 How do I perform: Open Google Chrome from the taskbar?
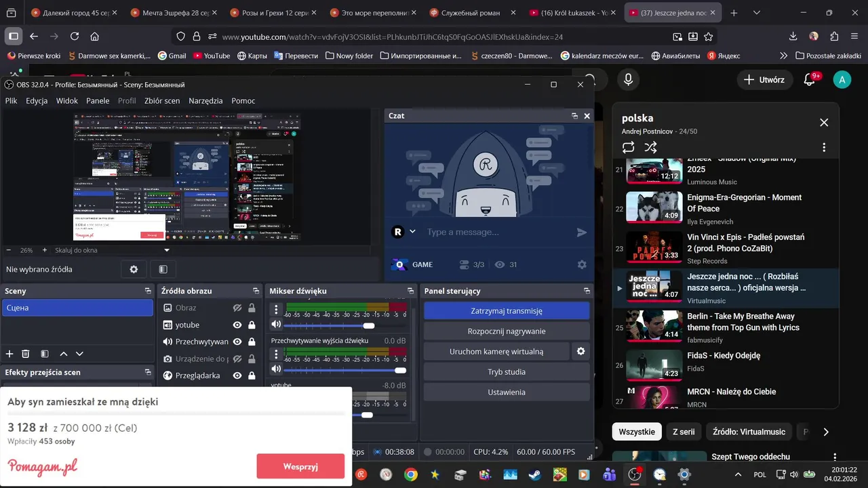[x=411, y=474]
